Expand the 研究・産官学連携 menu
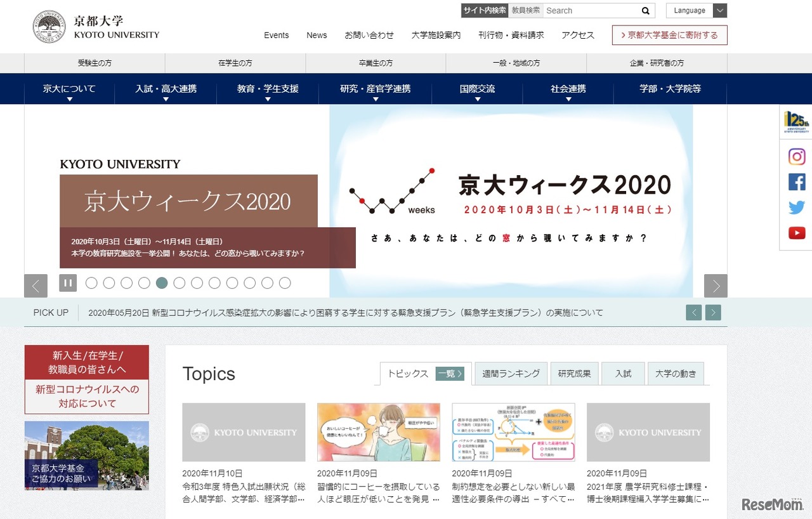Screen dimensions: 812x519 click(375, 89)
